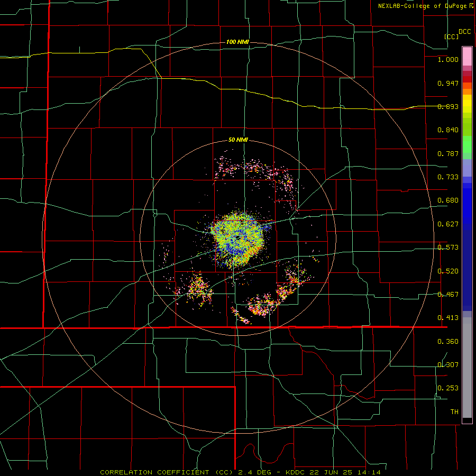Click the [CC] product label
476x476 pixels.
[x=452, y=36]
